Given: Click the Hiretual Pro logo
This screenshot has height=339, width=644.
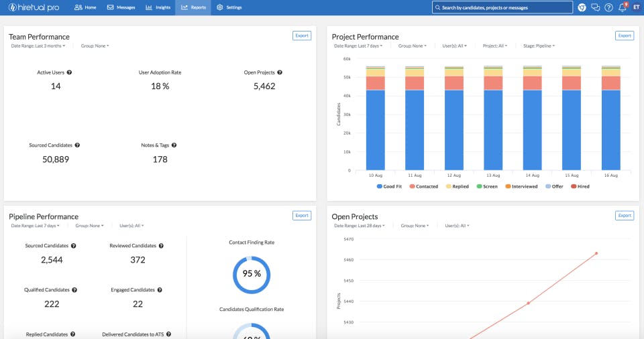Looking at the screenshot, I should (x=35, y=7).
